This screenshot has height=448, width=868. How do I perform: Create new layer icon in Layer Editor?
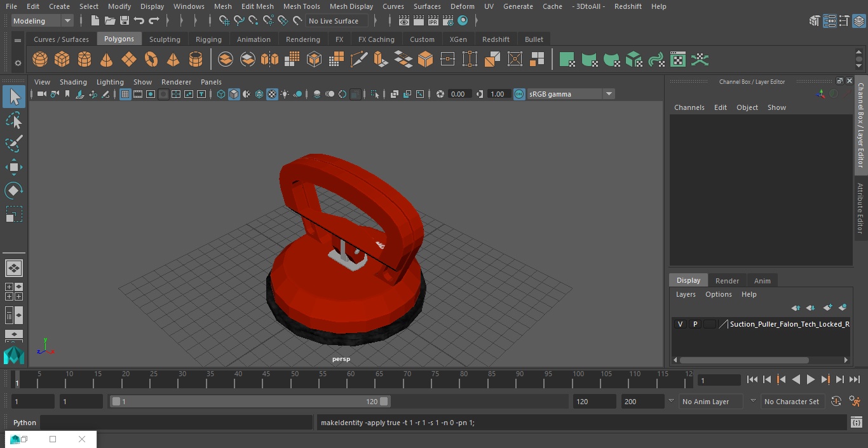click(x=827, y=308)
